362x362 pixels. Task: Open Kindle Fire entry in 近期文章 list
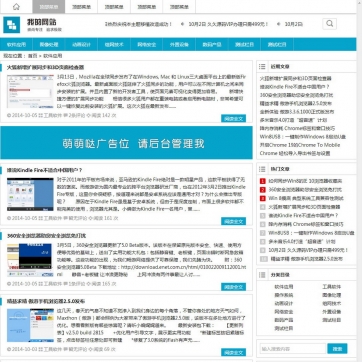pos(295,87)
